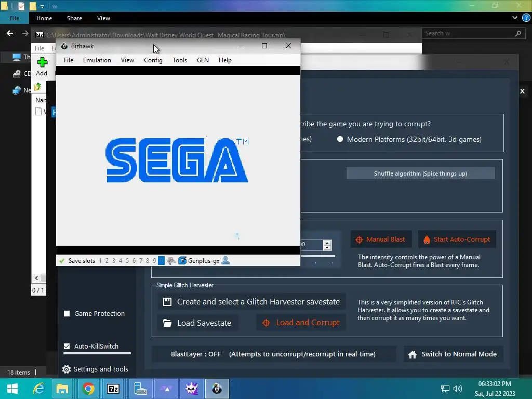Open the GEN menu in Bizhawk
This screenshot has width=532, height=399.
click(x=203, y=60)
